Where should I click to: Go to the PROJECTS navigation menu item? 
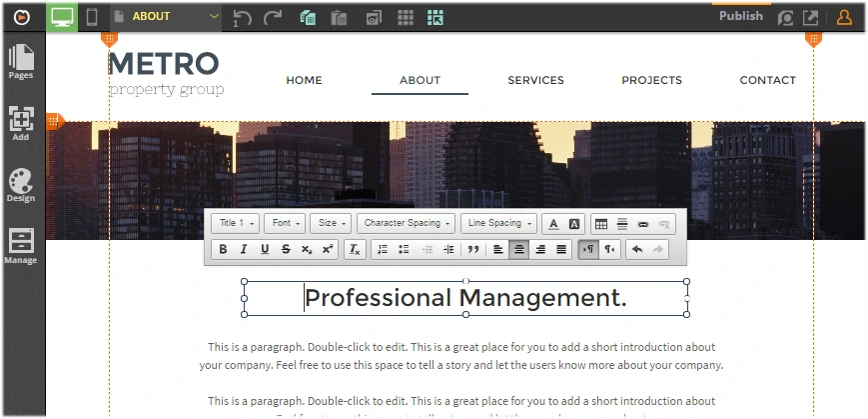tap(651, 80)
